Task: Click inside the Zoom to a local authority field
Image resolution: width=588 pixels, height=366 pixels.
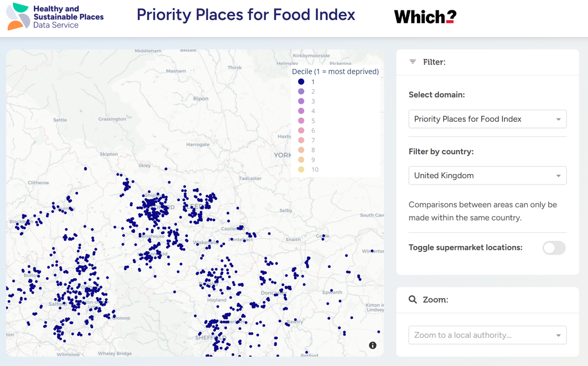Action: 487,335
